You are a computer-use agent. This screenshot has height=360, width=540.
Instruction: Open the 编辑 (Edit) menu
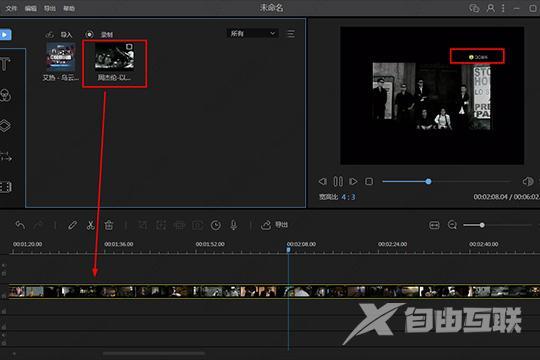(31, 8)
